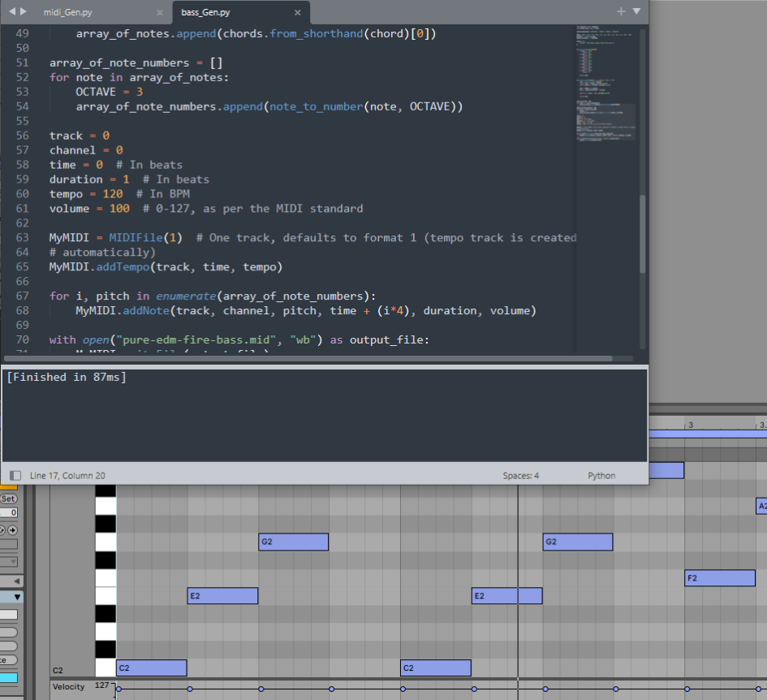
Task: Click the 'channel = 0' code line
Action: [x=86, y=150]
